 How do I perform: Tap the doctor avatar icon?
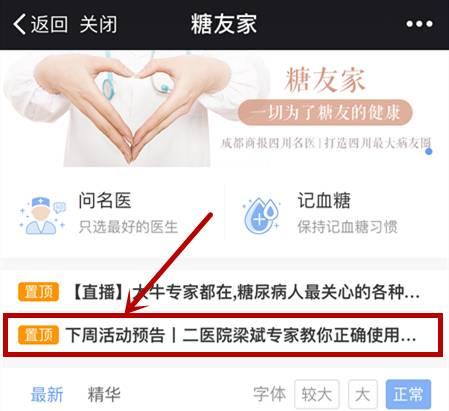(x=42, y=215)
